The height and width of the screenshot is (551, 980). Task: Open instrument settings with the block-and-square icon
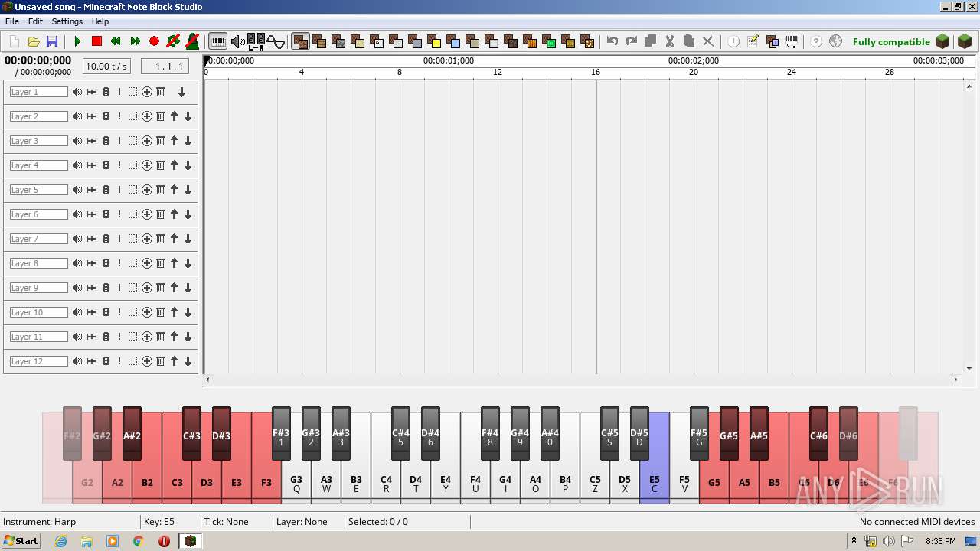[772, 41]
